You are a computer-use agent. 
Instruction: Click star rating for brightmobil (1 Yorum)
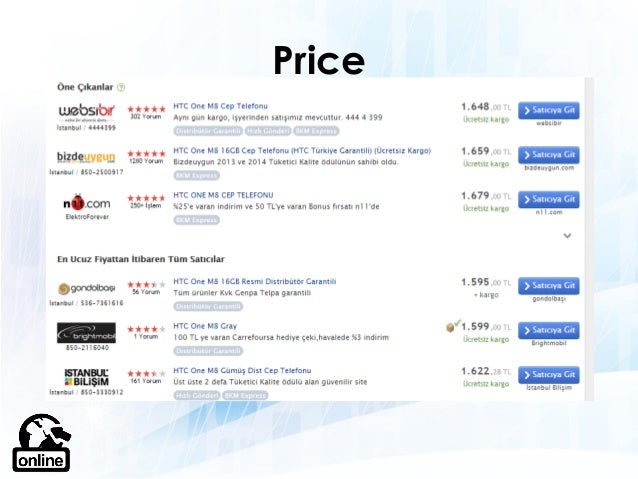point(146,329)
